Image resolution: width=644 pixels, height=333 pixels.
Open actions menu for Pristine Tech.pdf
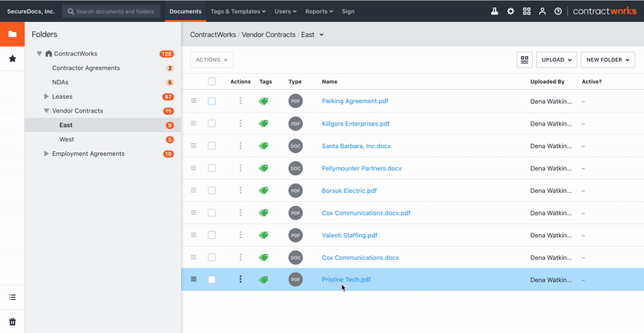(x=240, y=279)
